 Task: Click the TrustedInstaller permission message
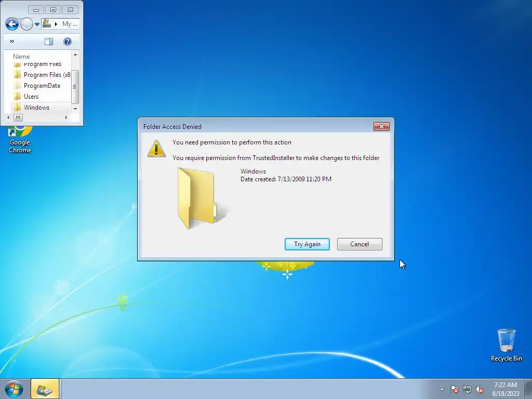coord(276,158)
